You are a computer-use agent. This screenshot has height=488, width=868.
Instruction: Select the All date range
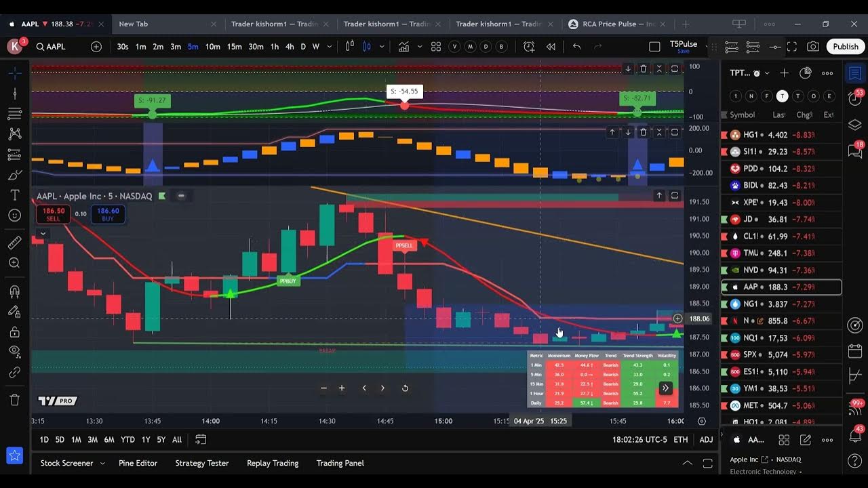[177, 440]
